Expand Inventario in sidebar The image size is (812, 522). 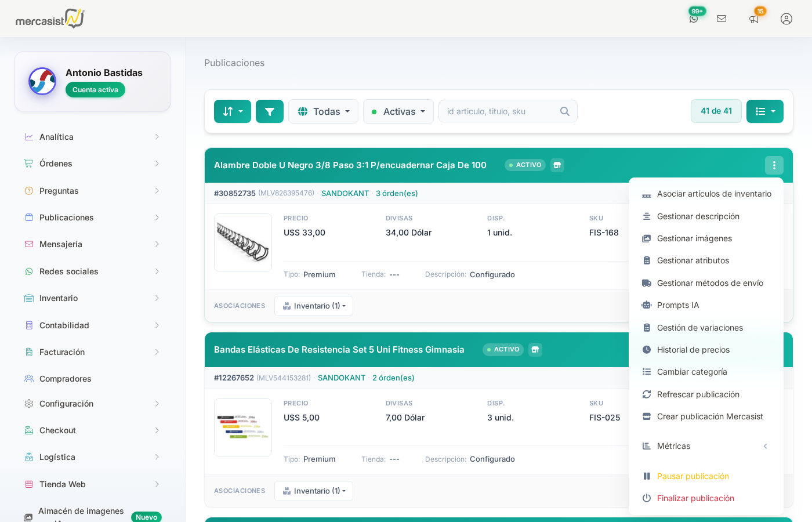click(93, 298)
